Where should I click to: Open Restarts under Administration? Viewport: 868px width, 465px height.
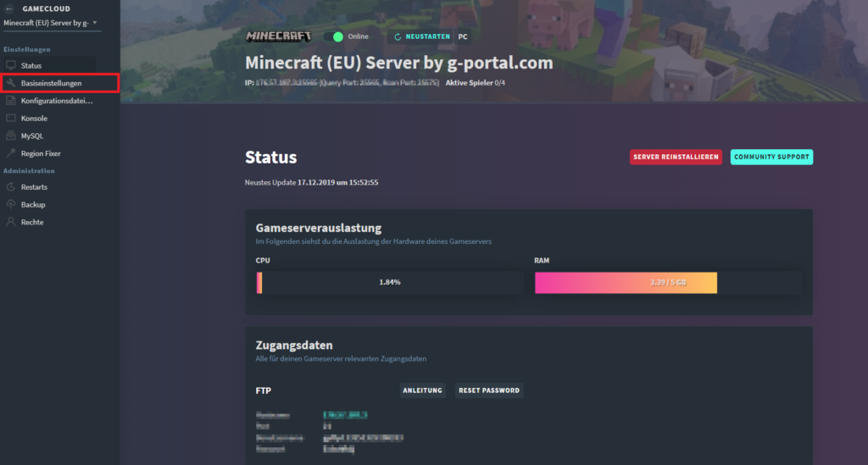(34, 187)
